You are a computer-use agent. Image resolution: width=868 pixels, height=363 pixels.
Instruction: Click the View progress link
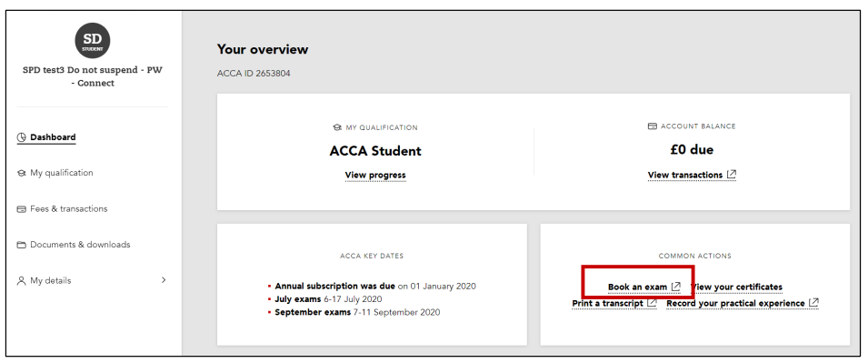coord(375,175)
